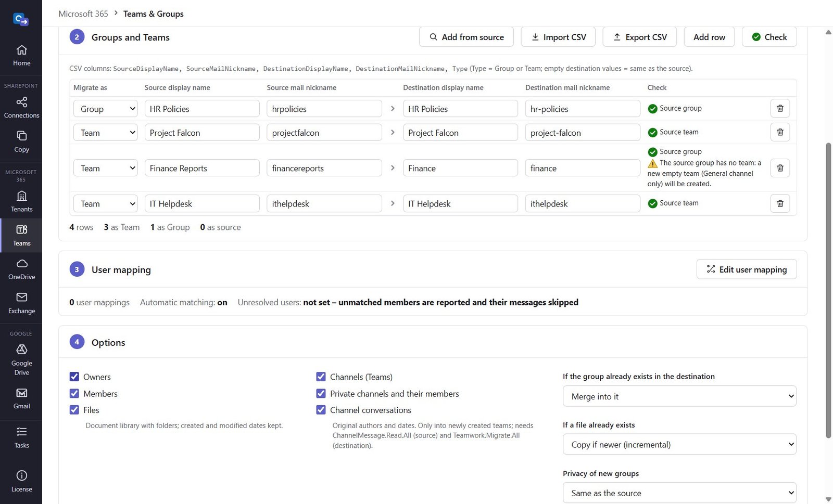833x504 pixels.
Task: Toggle the Channels (Teams) checkbox
Action: [x=321, y=377]
